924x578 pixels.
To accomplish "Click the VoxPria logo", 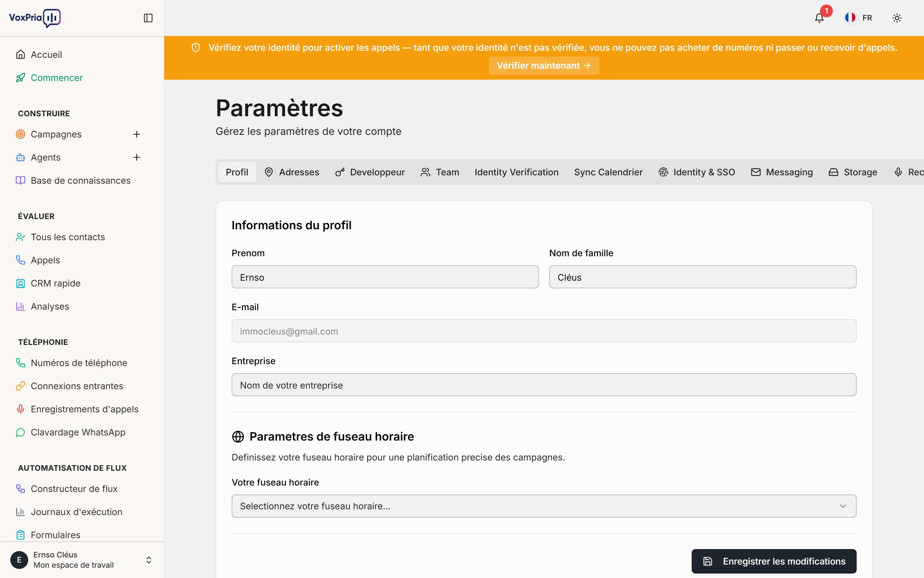I will tap(35, 18).
